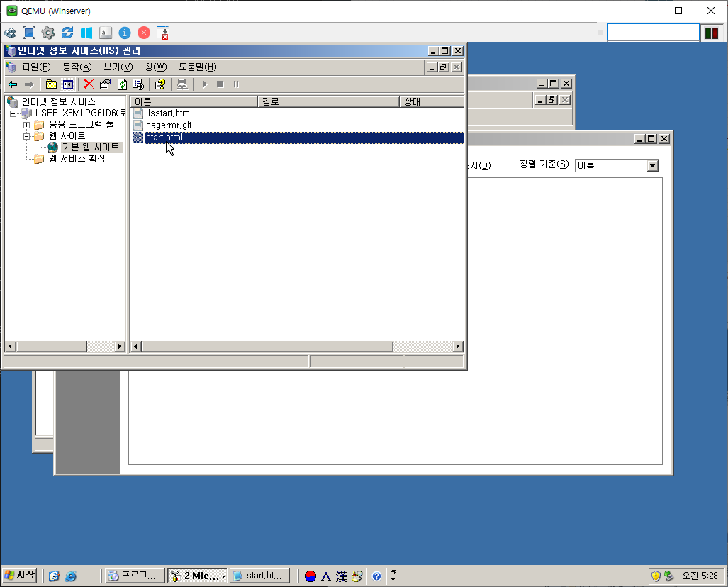Collapse the 웹 사이트 folder
The width and height of the screenshot is (728, 587).
pyautogui.click(x=26, y=136)
